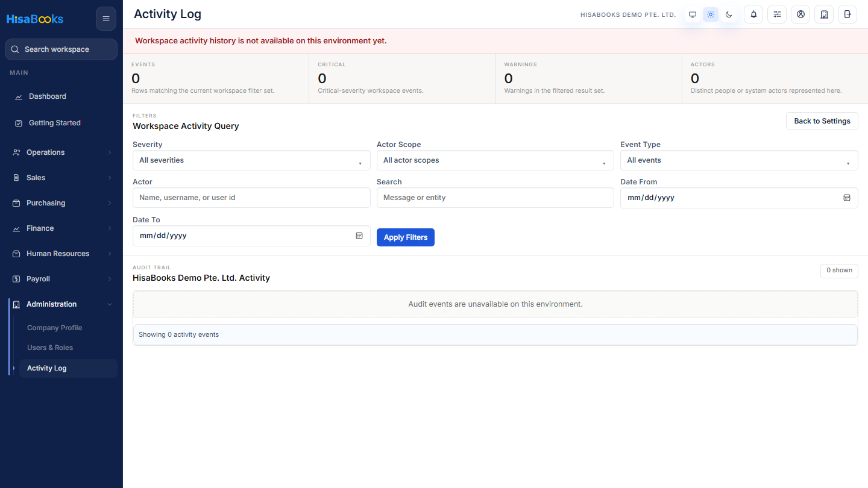
Task: Click the Date To field
Action: (x=251, y=236)
